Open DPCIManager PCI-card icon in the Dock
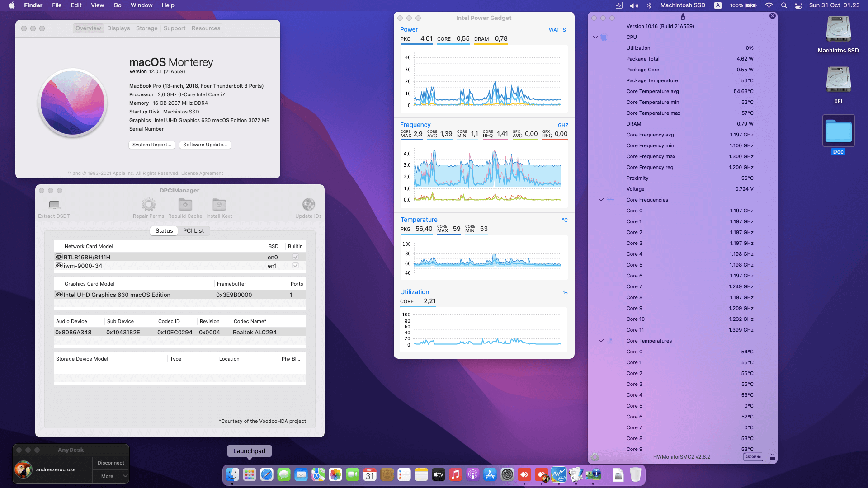The image size is (868, 488). pyautogui.click(x=593, y=474)
